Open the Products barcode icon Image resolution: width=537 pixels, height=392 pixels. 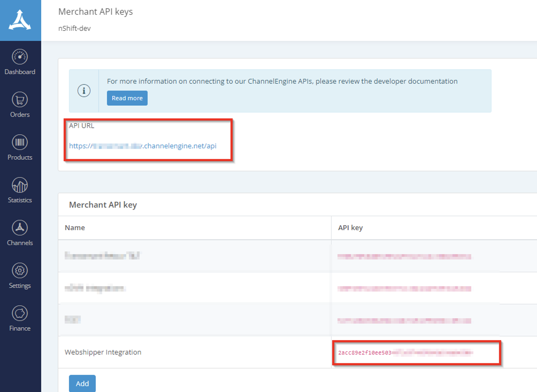coord(20,143)
